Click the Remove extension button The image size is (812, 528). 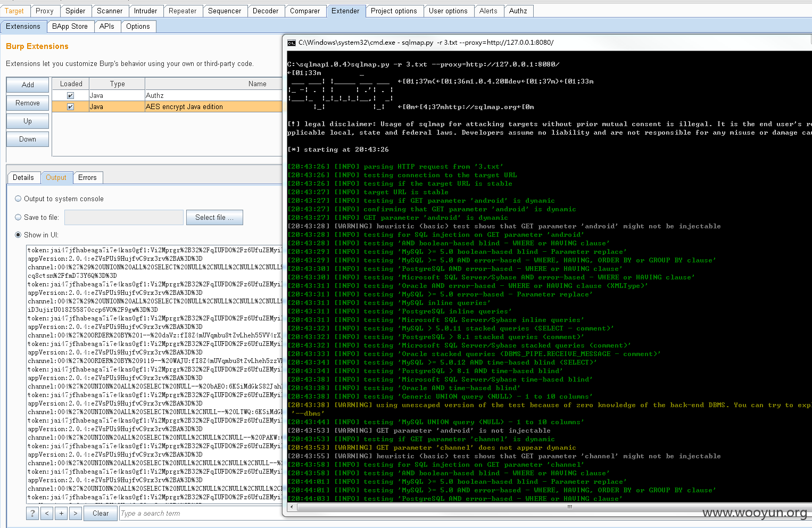[28, 103]
